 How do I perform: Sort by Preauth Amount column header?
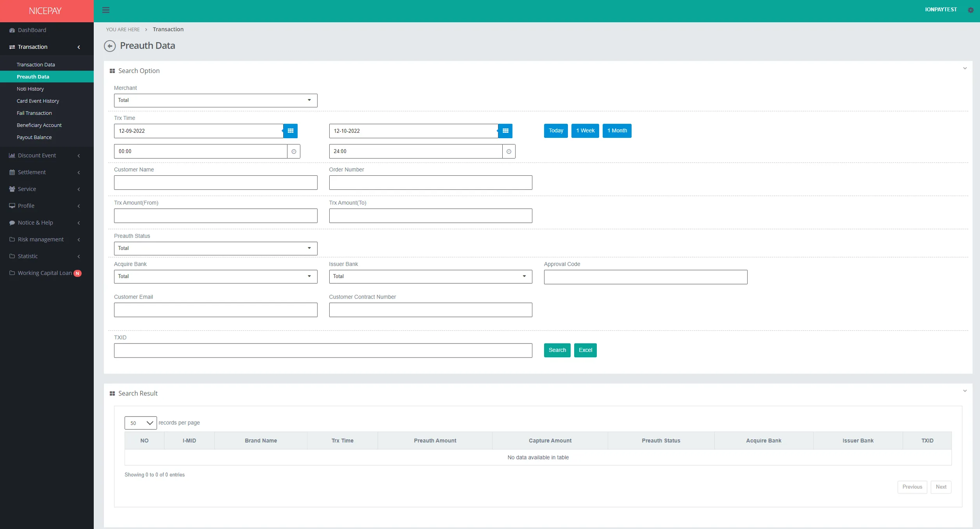coord(435,441)
